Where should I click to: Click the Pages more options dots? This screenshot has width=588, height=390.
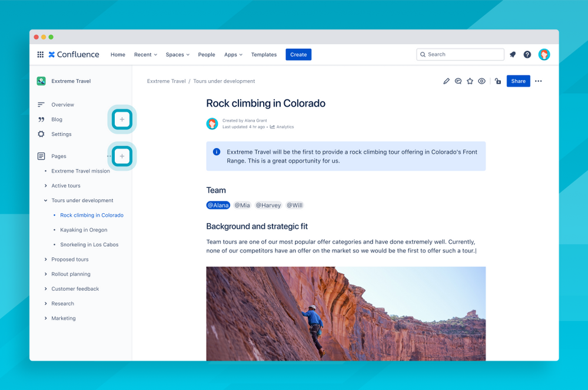point(109,156)
